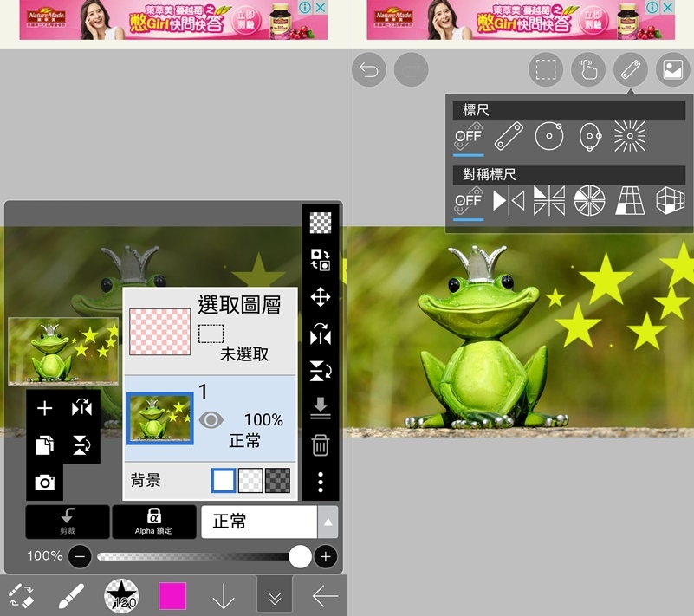
Task: Pick the kaleidoscope symmetry ruler
Action: pos(589,200)
